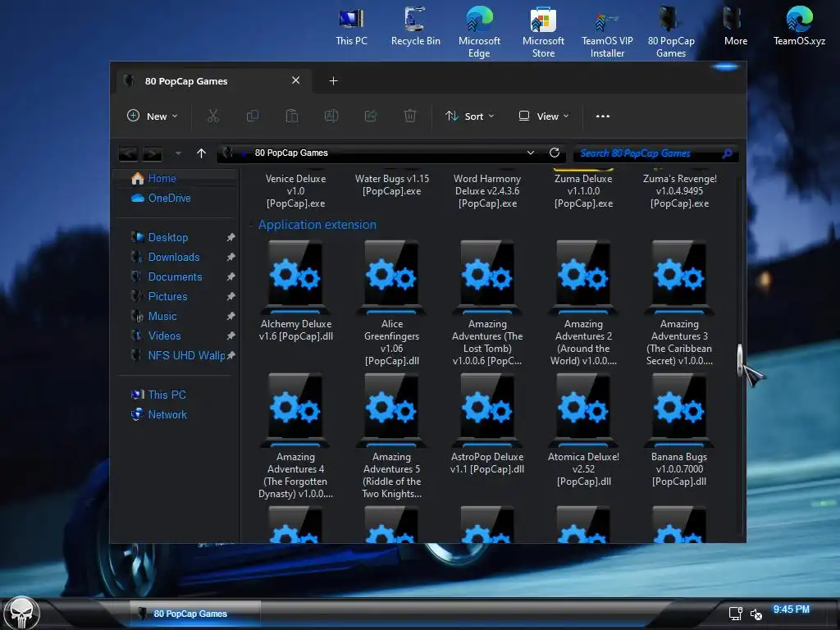Viewport: 840px width, 630px height.
Task: Open the See more ellipsis menu
Action: pos(603,116)
